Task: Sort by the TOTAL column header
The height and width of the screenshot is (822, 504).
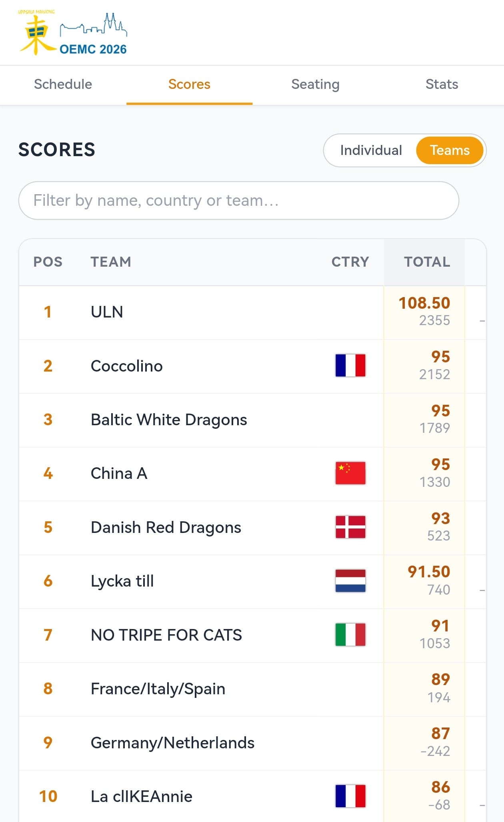Action: pyautogui.click(x=427, y=262)
